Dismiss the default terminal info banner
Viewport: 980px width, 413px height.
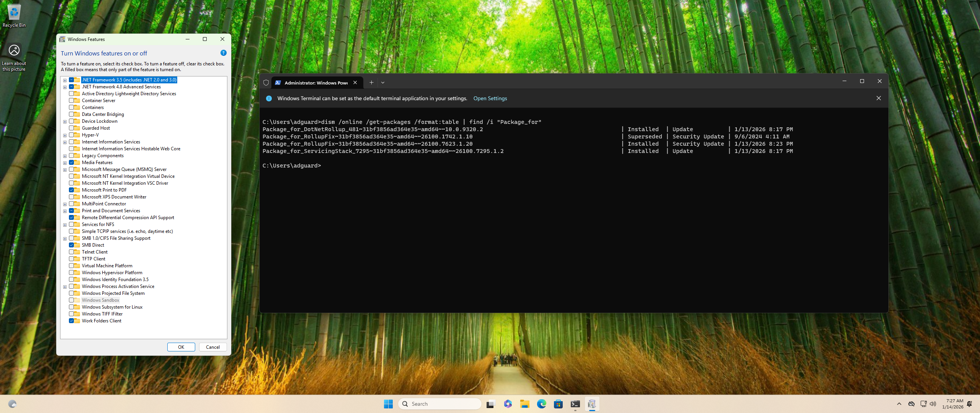coord(879,98)
